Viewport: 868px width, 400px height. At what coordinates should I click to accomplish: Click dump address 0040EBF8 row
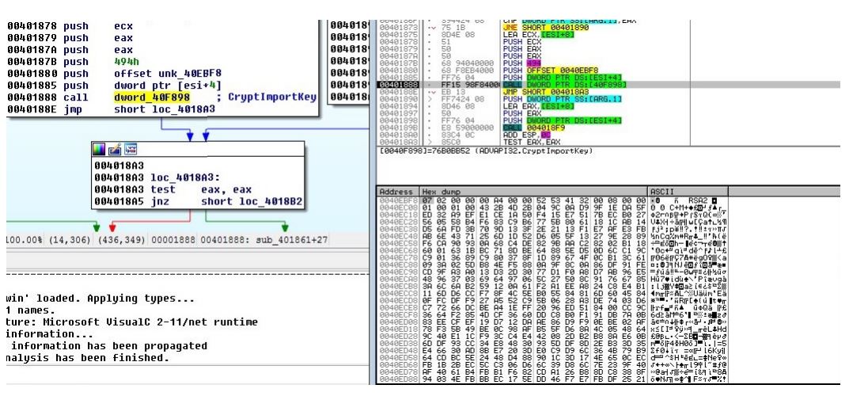tap(397, 201)
